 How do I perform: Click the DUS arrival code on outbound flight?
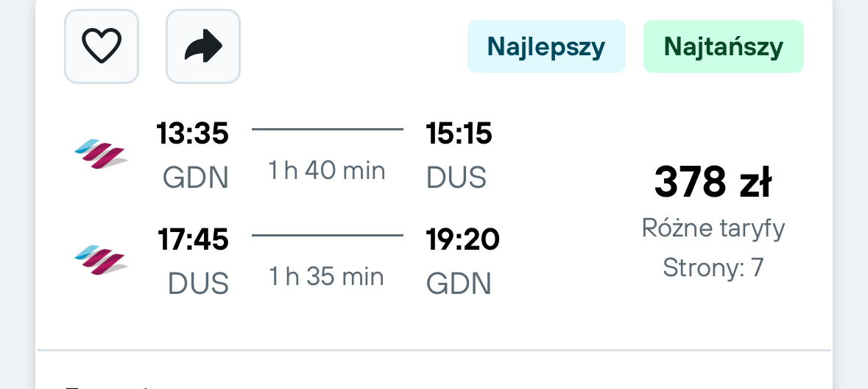pyautogui.click(x=456, y=178)
